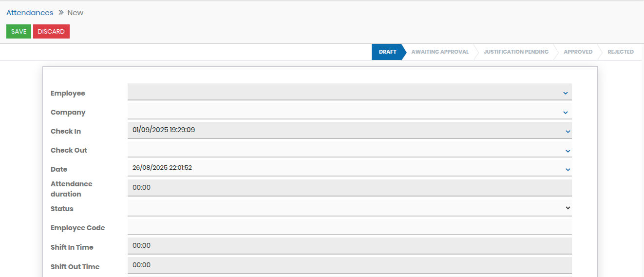Expand the Employee dropdown arrow
644x277 pixels.
(565, 93)
